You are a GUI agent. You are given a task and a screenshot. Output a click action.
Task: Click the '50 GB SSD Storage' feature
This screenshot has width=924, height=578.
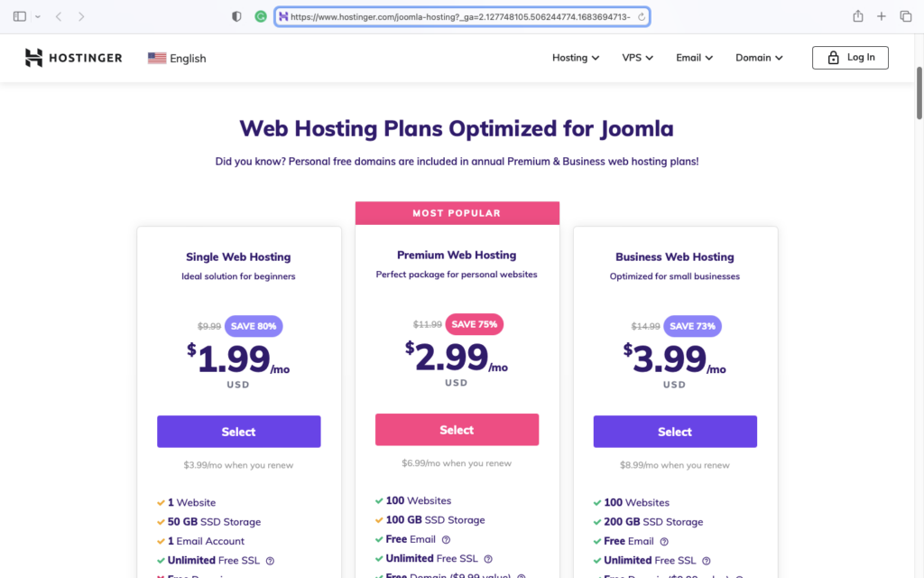click(214, 522)
